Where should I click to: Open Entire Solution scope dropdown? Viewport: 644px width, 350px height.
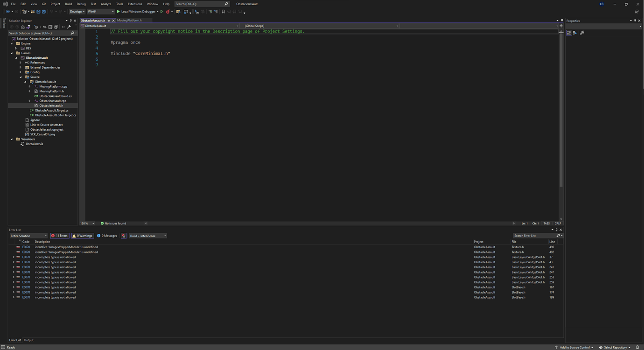(28, 236)
